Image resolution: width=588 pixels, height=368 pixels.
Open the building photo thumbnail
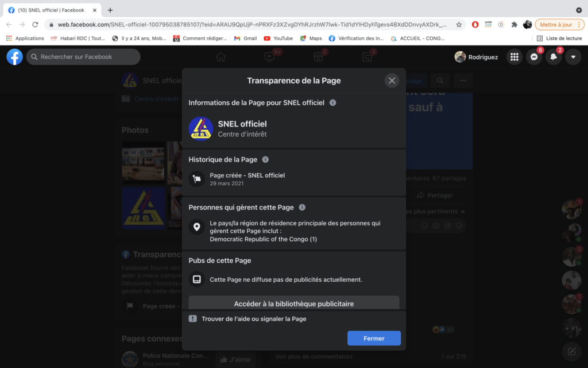pos(143,163)
